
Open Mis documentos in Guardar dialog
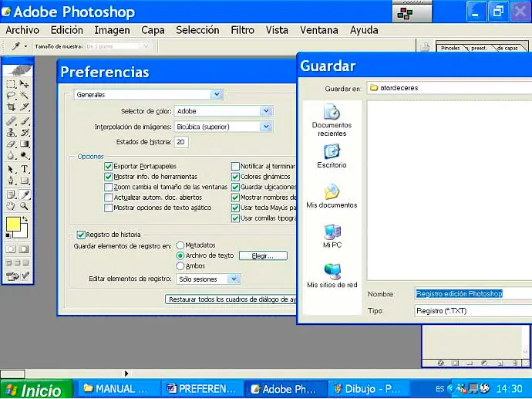pyautogui.click(x=332, y=196)
